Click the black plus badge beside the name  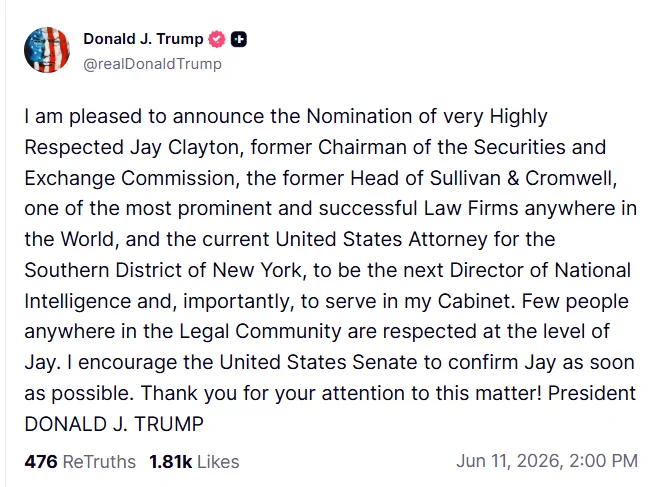pos(239,39)
